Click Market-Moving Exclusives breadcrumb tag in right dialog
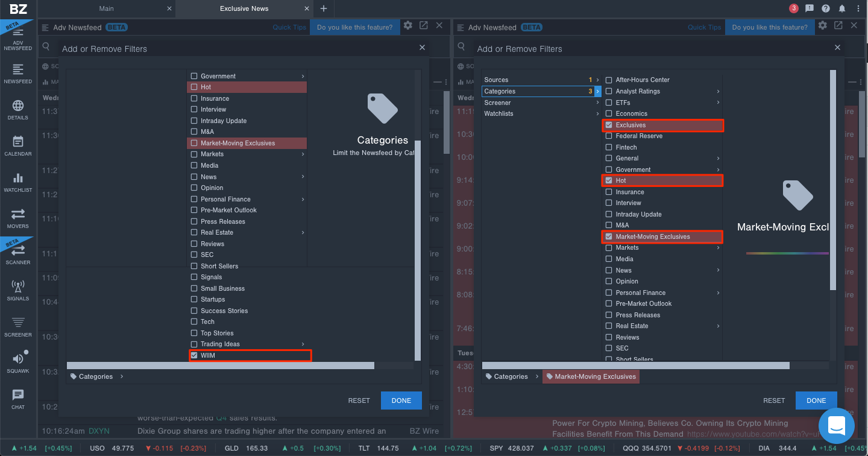868x456 pixels. 591,376
